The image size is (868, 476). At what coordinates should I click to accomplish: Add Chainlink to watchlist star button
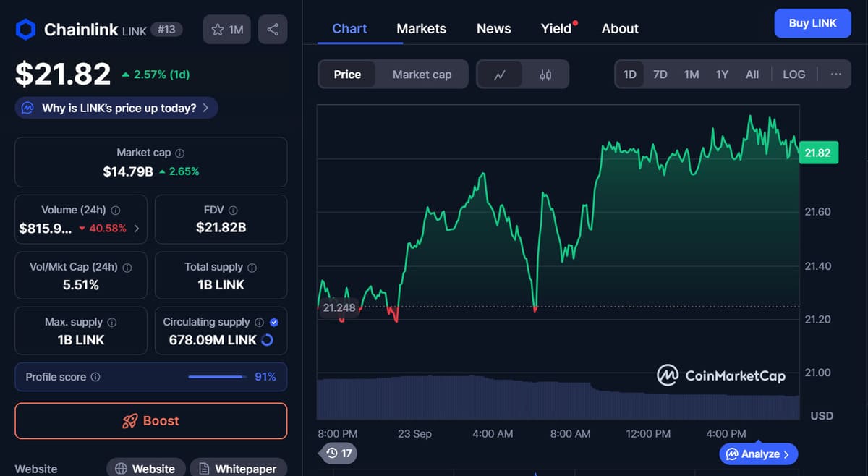226,30
